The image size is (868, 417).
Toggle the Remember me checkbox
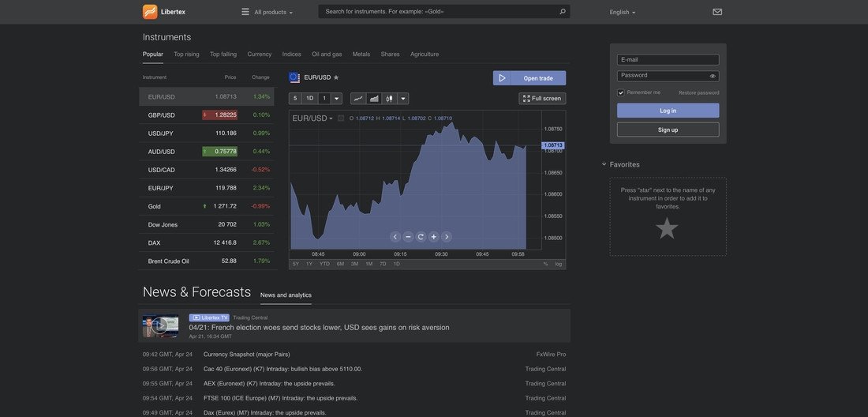pyautogui.click(x=621, y=92)
